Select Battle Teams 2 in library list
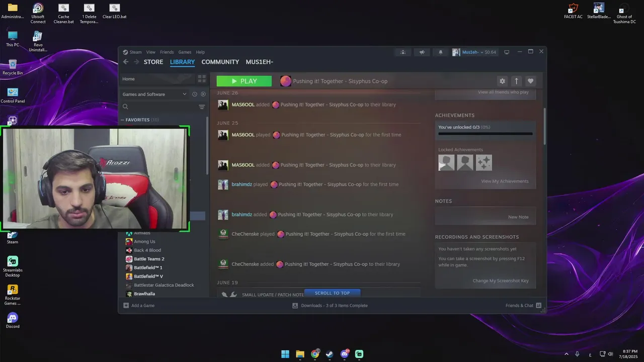The height and width of the screenshot is (362, 644). (x=149, y=259)
